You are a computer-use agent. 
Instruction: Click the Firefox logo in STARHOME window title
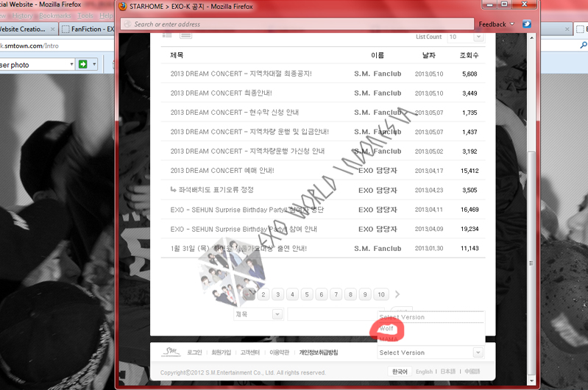point(123,7)
